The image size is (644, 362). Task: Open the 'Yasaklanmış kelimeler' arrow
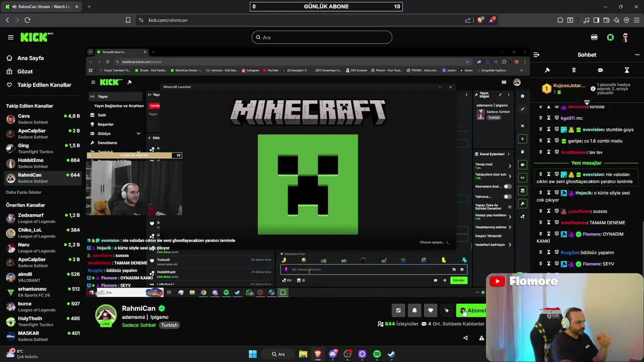pyautogui.click(x=510, y=227)
